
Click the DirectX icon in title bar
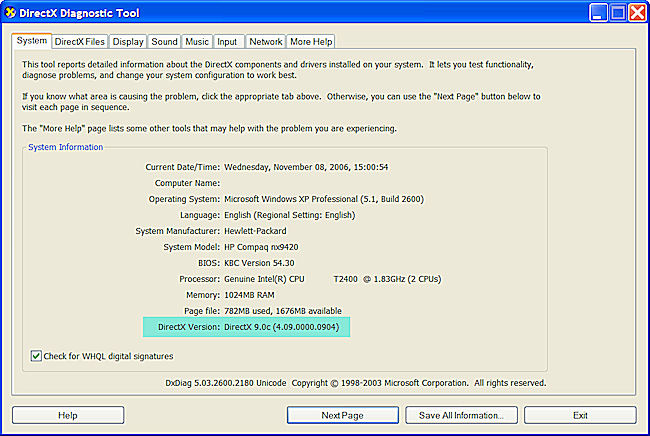click(x=10, y=13)
